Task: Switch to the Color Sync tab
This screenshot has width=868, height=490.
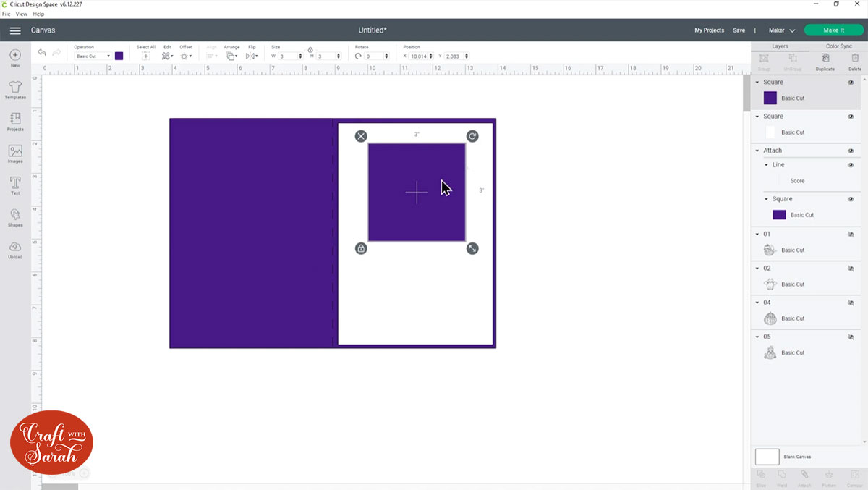Action: [839, 46]
